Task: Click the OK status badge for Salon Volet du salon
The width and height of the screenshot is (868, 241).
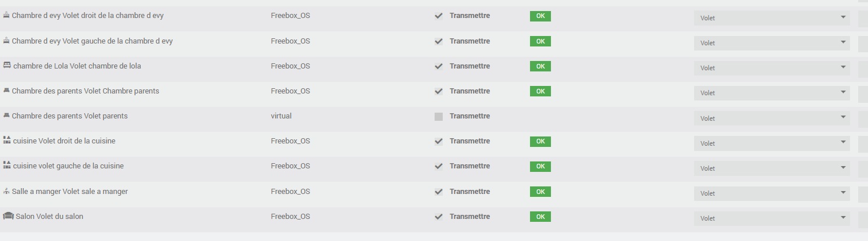Action: pos(540,217)
